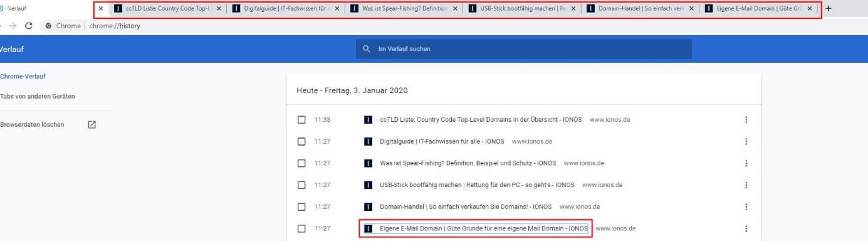Close the USB-Stick bootfähig machen tab
The height and width of the screenshot is (241, 868).
coord(573,9)
